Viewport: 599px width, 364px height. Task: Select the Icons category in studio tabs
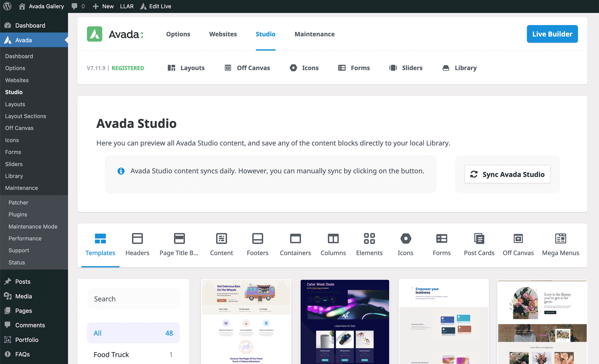tap(405, 245)
